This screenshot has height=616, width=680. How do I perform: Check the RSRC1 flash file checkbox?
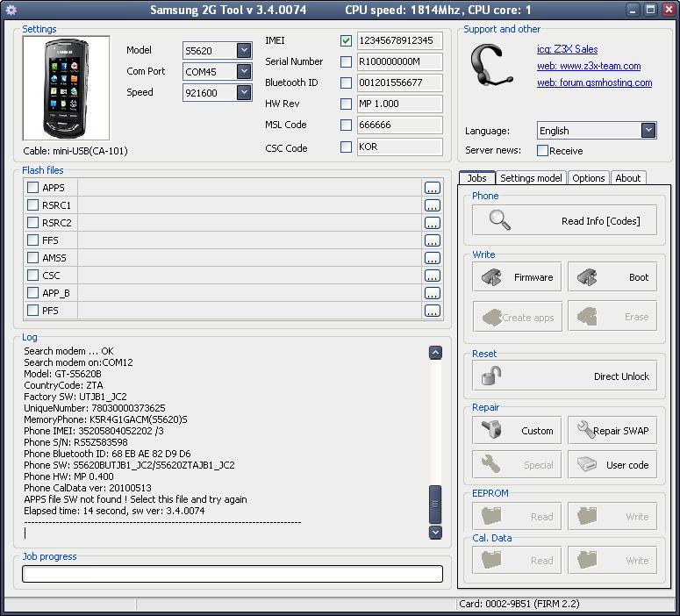(32, 204)
